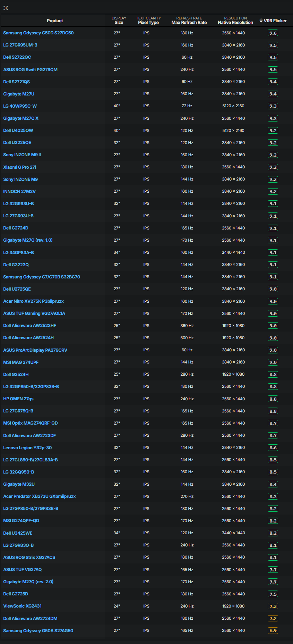Viewport: 293px width, 644px height.
Task: Click the Product column header
Action: click(55, 21)
